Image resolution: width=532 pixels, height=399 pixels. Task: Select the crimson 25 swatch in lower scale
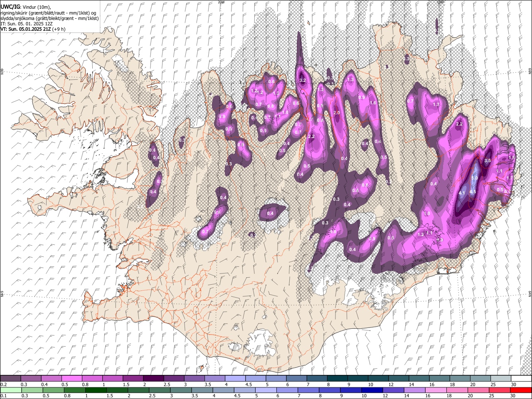[500, 390]
